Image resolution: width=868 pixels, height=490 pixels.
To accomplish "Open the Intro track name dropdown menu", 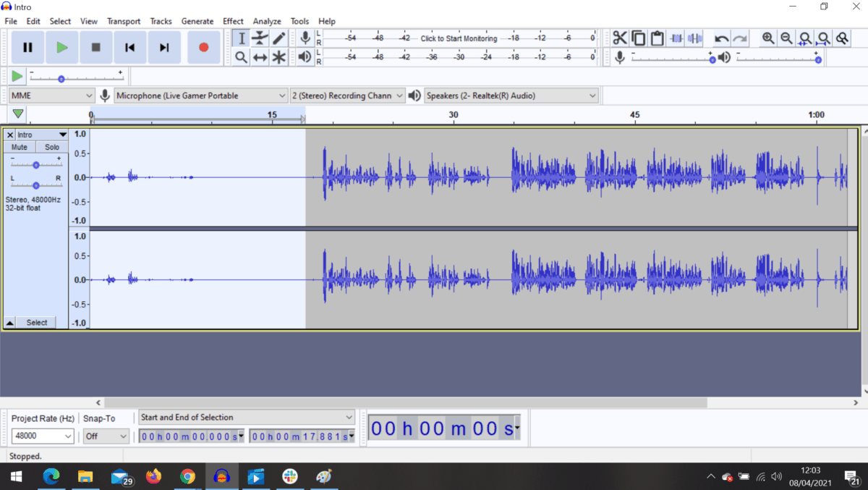I will click(x=42, y=135).
